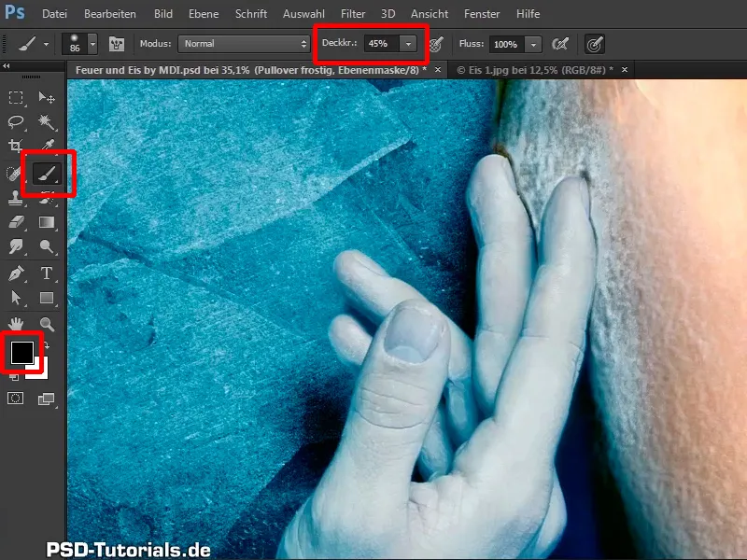Select the Eyedropper tool

(47, 145)
